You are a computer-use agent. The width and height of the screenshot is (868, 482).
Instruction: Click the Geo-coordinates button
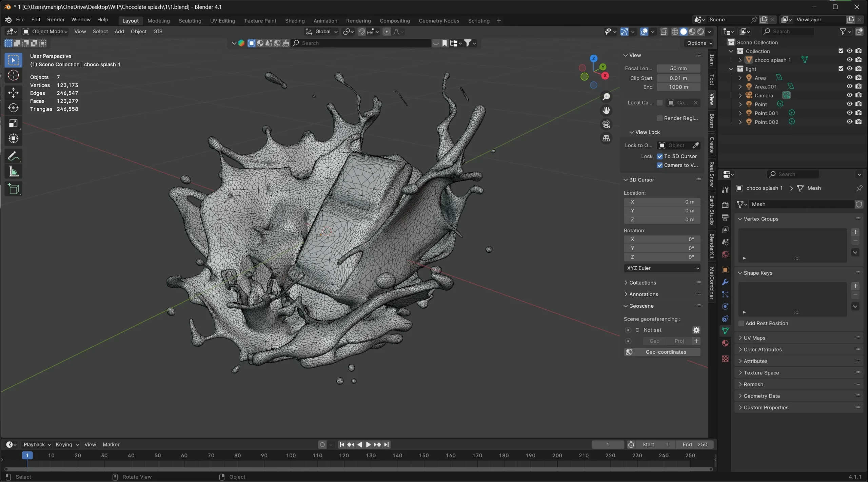(x=662, y=352)
